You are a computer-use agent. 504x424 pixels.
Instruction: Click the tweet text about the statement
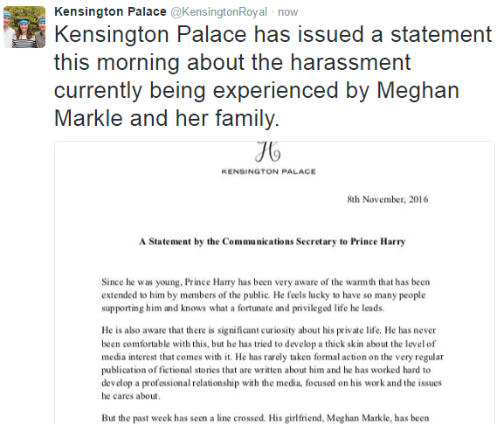pos(273,76)
